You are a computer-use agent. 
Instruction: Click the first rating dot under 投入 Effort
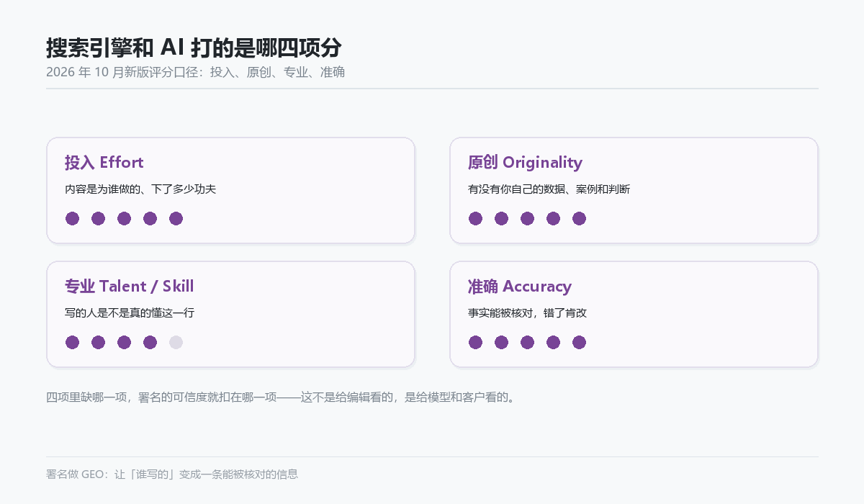pyautogui.click(x=72, y=218)
